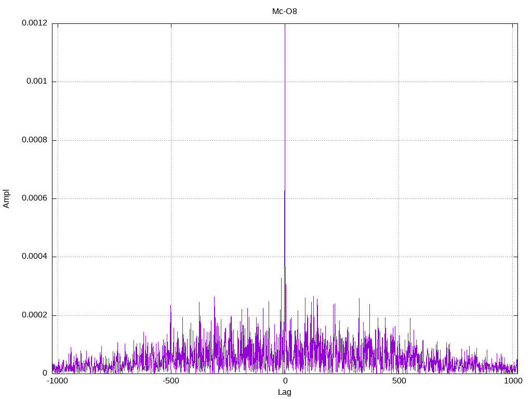Click the Ampl y-axis label
Viewport: 532px width, 399px height.
click(x=7, y=198)
